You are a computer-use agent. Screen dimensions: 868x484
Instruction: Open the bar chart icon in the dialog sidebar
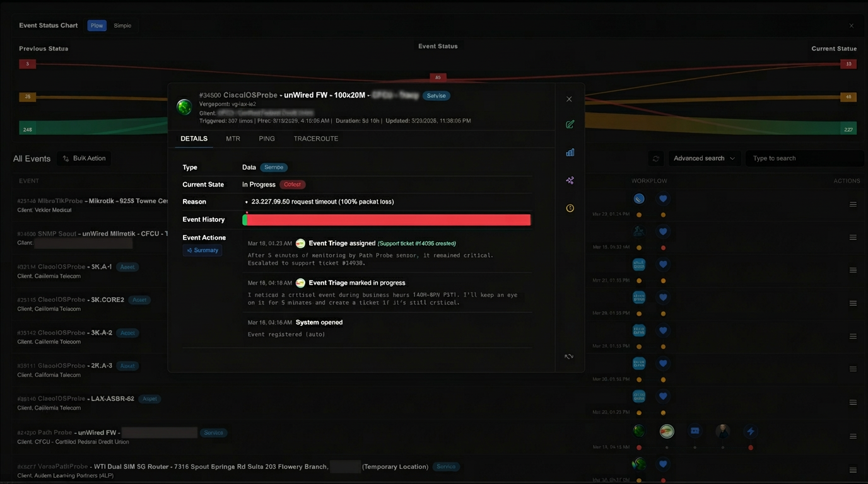[x=570, y=153]
